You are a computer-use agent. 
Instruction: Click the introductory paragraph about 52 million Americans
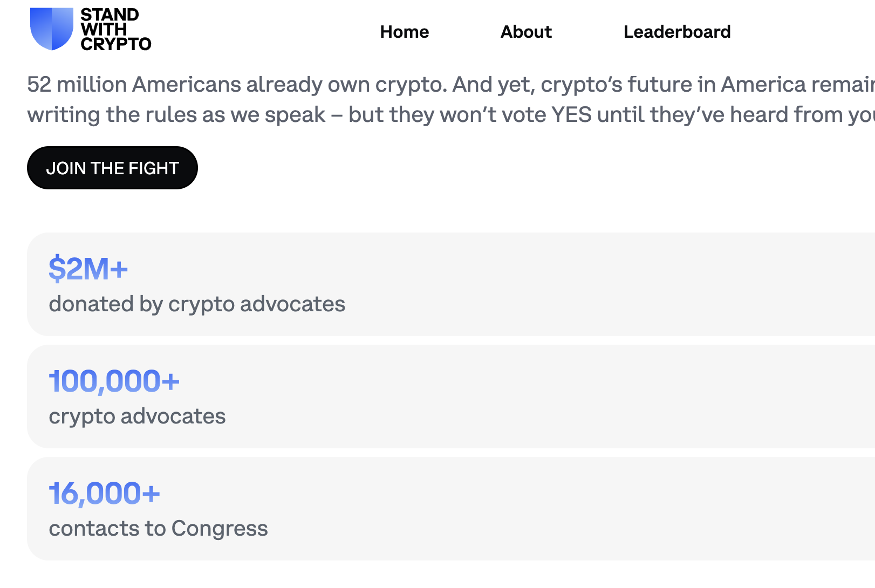point(378,99)
